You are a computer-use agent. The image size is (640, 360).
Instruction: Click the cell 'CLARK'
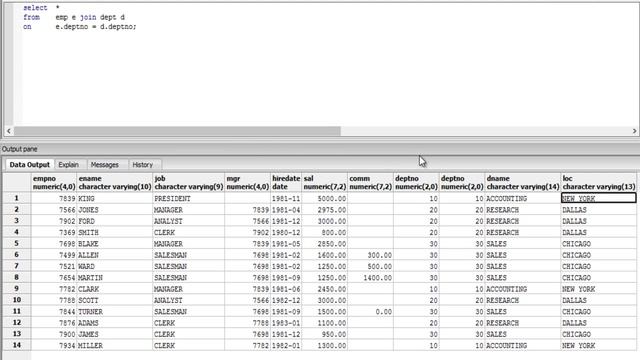pos(115,289)
